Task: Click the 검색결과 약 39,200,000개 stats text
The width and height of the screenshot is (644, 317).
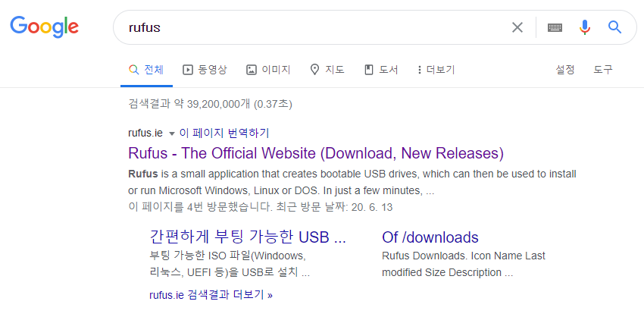Action: (x=210, y=104)
